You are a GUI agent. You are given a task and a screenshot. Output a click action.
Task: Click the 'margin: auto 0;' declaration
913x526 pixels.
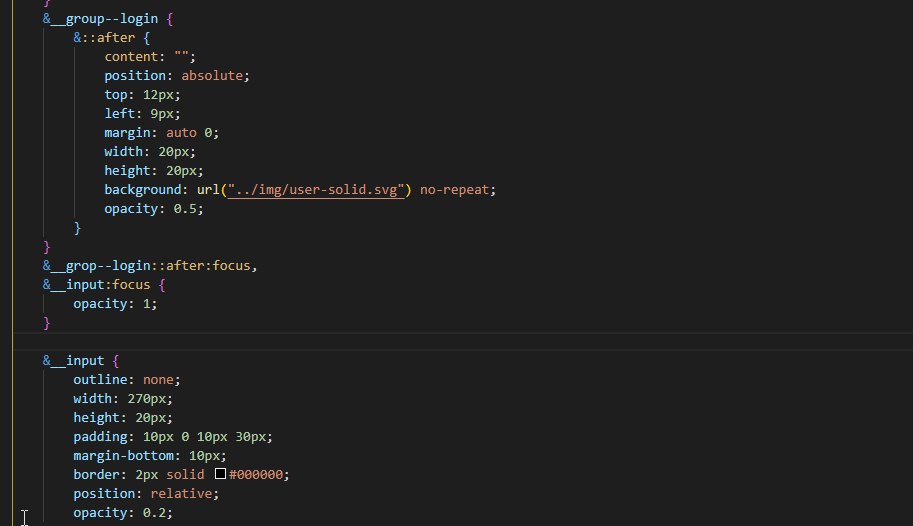pos(162,133)
